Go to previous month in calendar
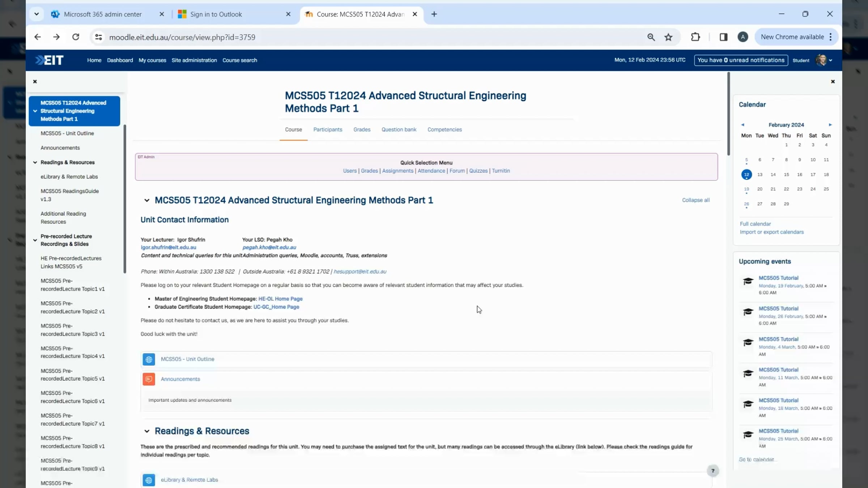Viewport: 868px width, 488px height. [x=743, y=125]
